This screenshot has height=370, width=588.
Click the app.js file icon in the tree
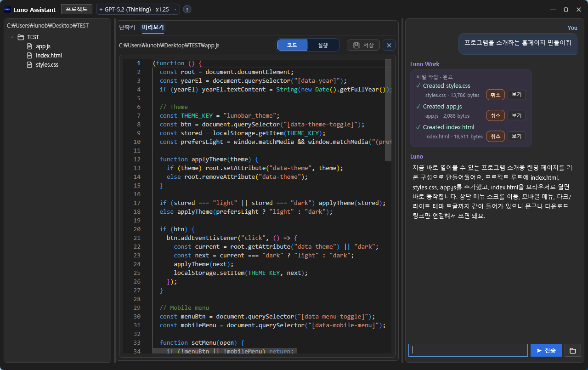(30, 46)
